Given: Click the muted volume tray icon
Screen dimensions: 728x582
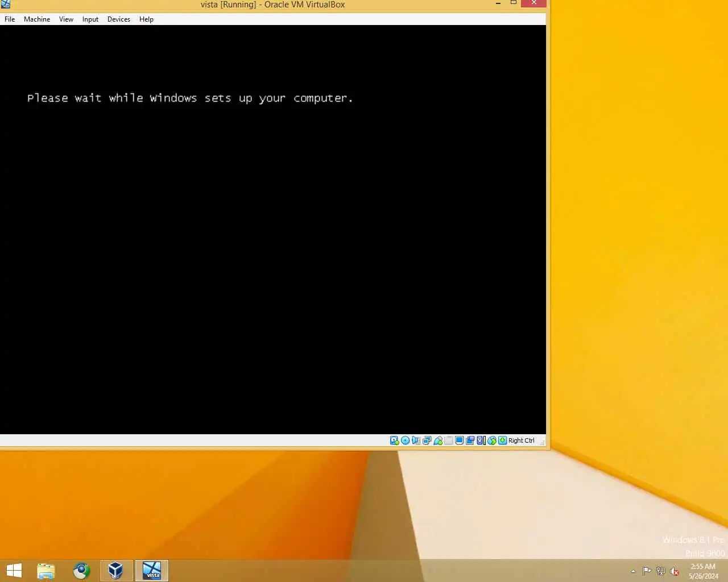Looking at the screenshot, I should click(675, 571).
